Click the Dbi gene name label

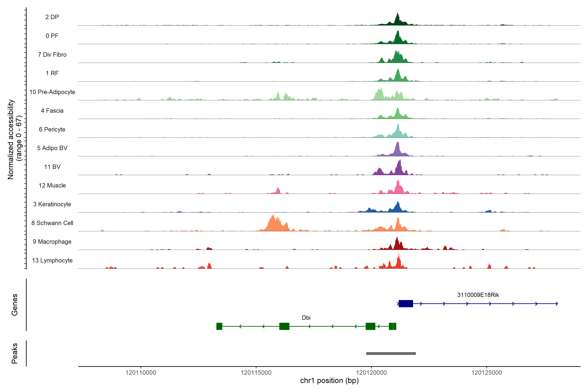[x=306, y=318]
